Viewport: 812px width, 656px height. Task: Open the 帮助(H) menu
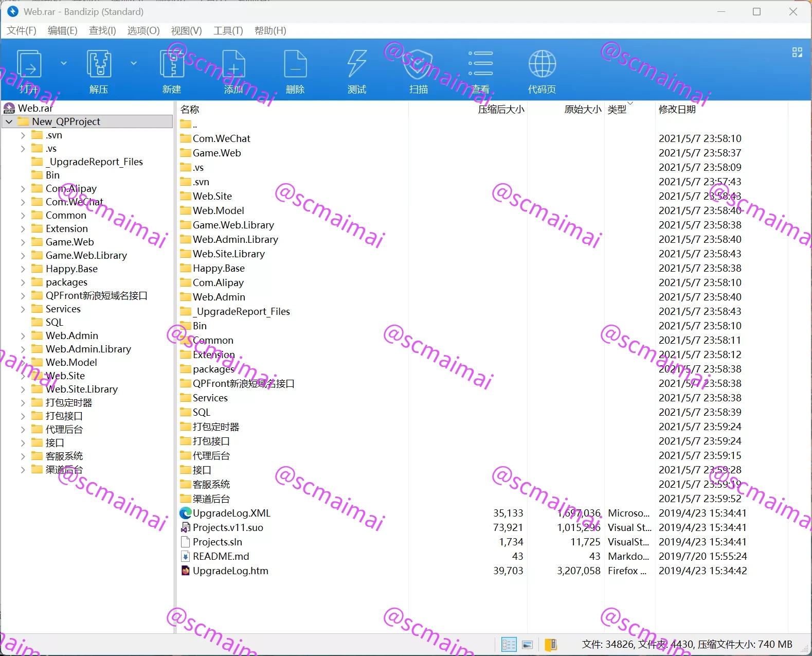pos(270,30)
